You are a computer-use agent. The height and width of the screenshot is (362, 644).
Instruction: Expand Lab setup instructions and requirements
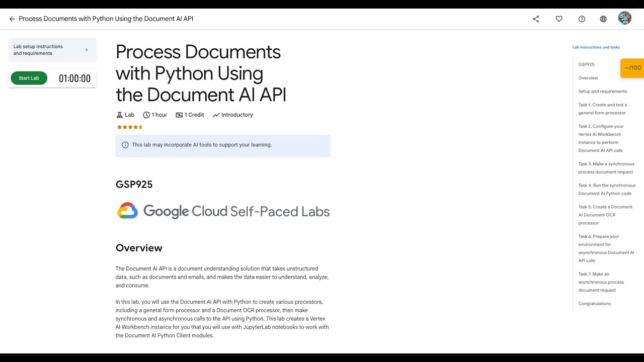[52, 50]
